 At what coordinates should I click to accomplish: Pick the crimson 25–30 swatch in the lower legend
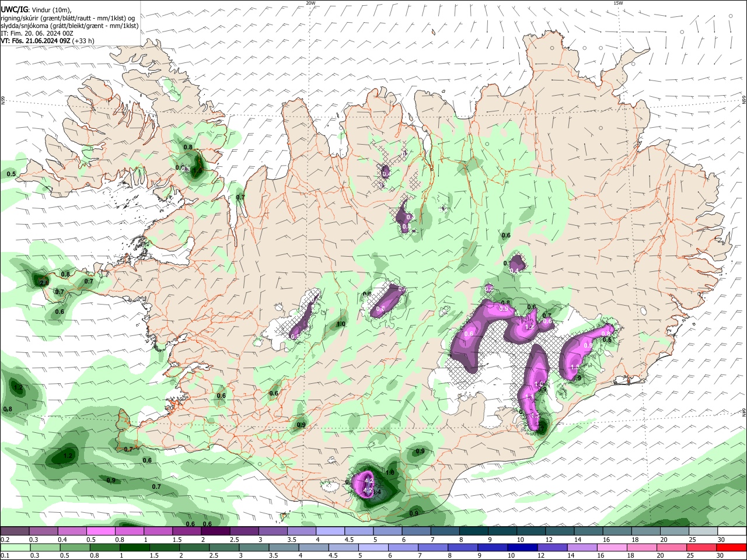click(x=701, y=547)
